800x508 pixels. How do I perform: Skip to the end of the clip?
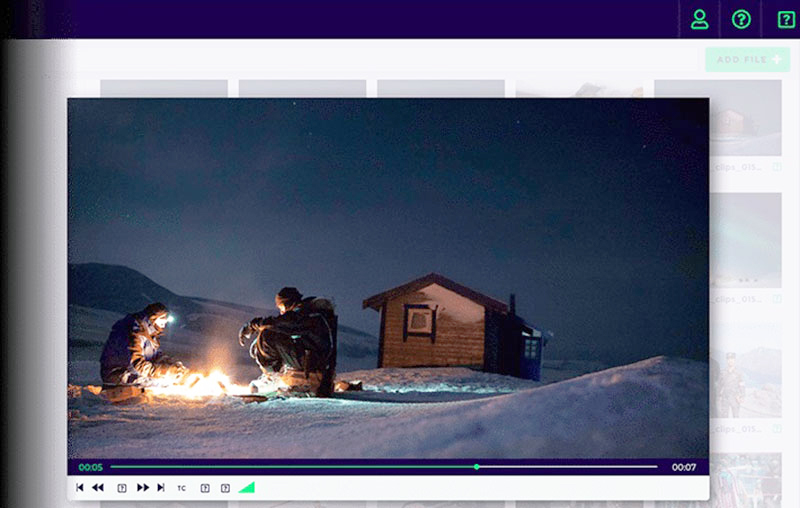click(161, 488)
